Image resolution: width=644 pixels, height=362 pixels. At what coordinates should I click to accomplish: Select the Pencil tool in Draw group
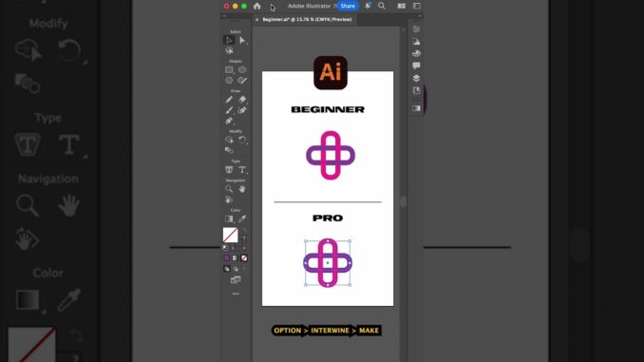coord(229,100)
